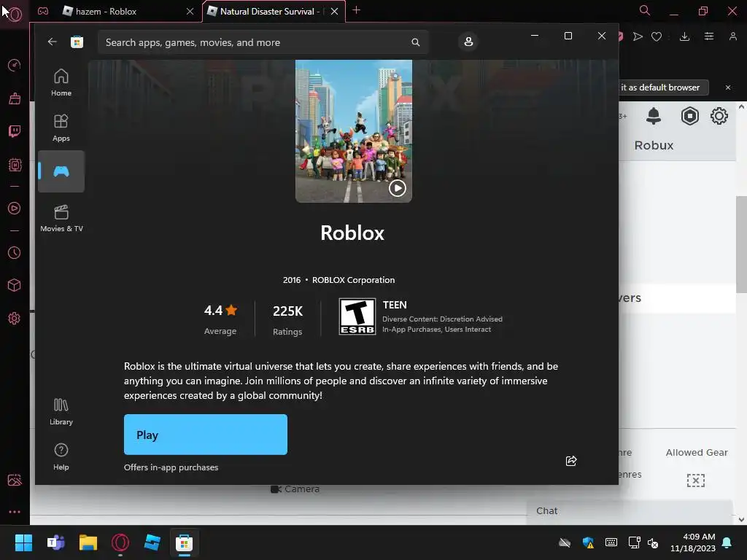Click the search magnifier in Store

point(415,42)
